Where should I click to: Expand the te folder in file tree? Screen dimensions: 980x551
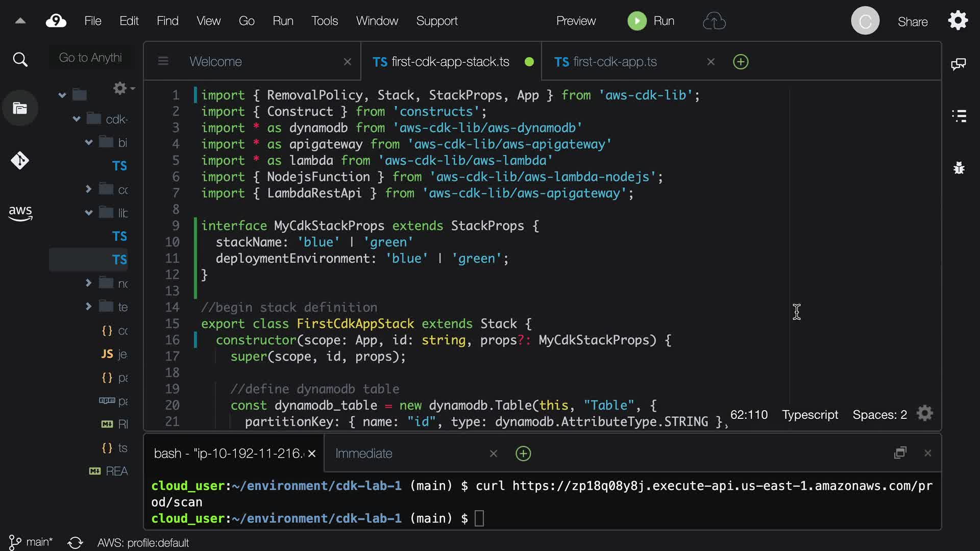[x=88, y=306]
